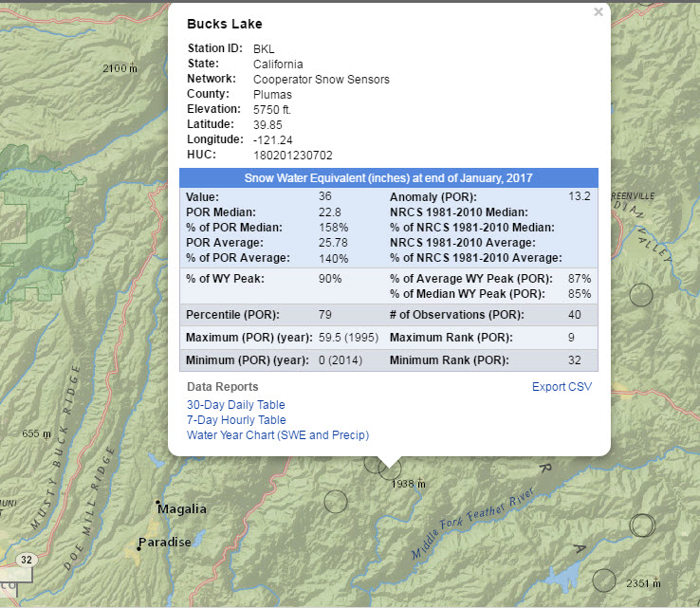Image resolution: width=700 pixels, height=608 pixels.
Task: Open the 7-Day Hourly Table report
Action: (236, 419)
